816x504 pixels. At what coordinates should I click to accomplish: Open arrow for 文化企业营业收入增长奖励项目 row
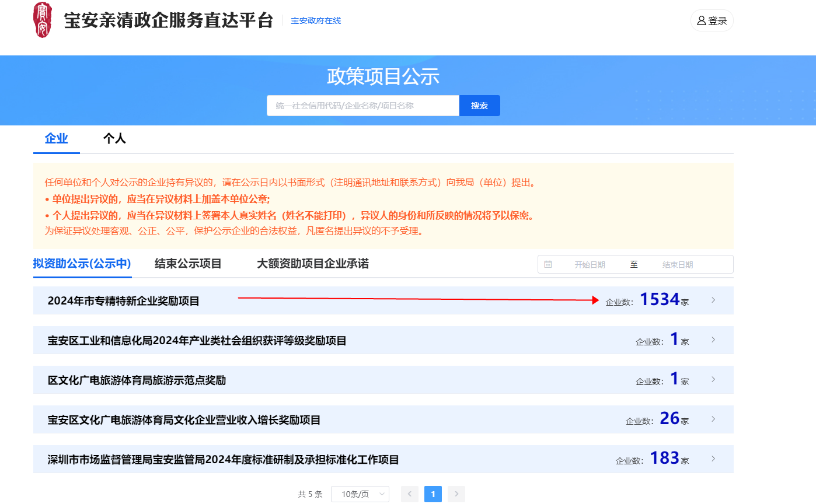[x=713, y=419]
